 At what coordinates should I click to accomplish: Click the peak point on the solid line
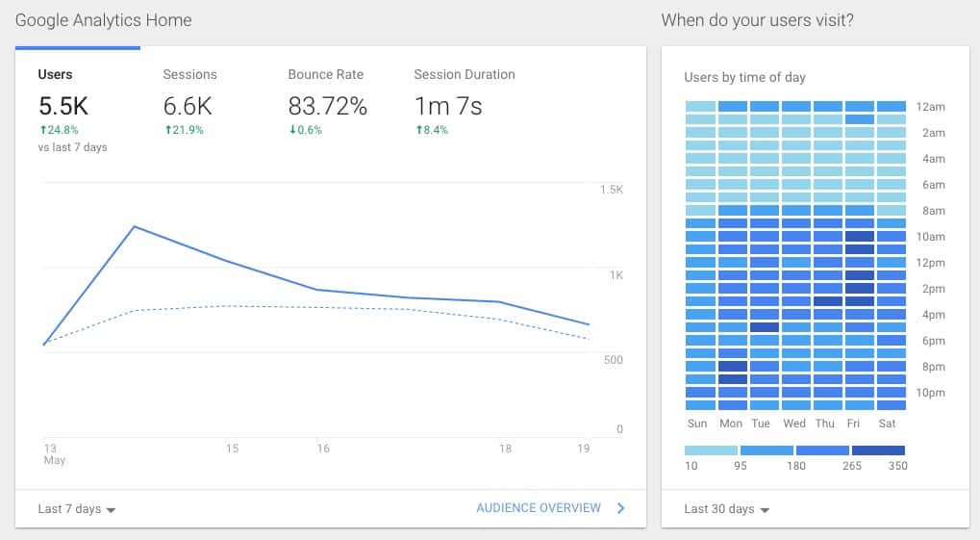coord(135,226)
